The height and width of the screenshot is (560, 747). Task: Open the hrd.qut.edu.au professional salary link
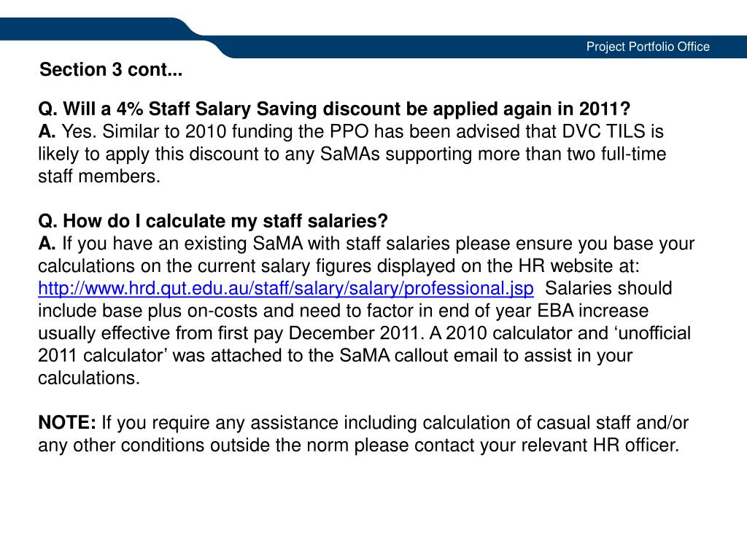[x=286, y=289]
